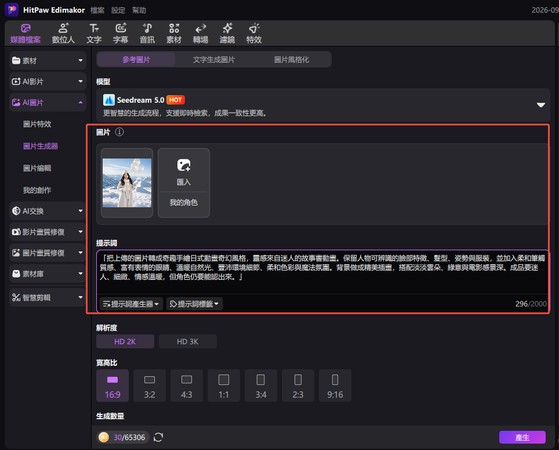Viewport: 559px width, 450px height.
Task: Click the 30/65306 credits counter
Action: 129,437
